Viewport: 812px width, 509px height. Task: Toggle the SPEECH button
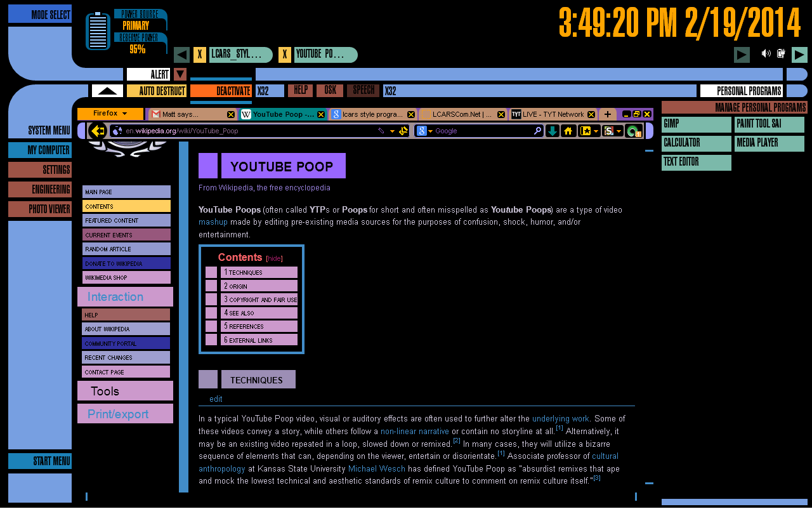click(363, 91)
